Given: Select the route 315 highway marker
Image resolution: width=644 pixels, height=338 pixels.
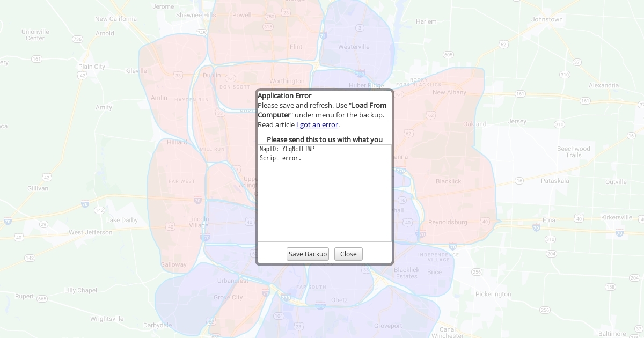Looking at the screenshot, I should pos(268,26).
